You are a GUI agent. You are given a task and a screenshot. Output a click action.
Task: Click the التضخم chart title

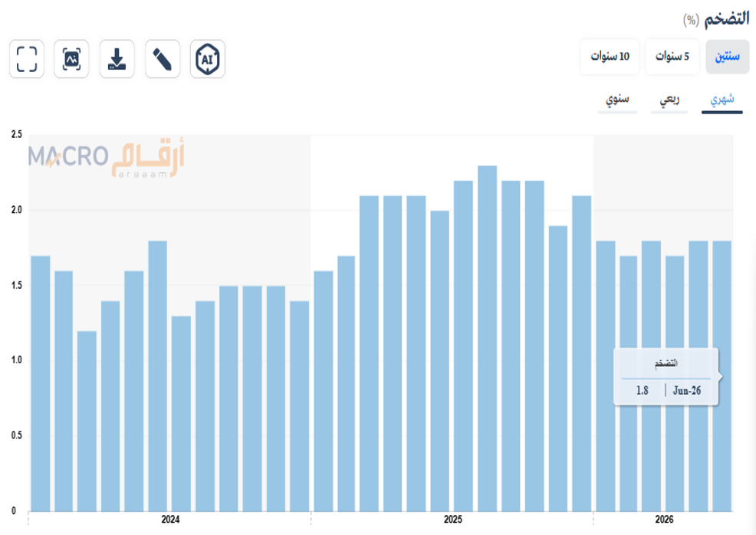(727, 19)
